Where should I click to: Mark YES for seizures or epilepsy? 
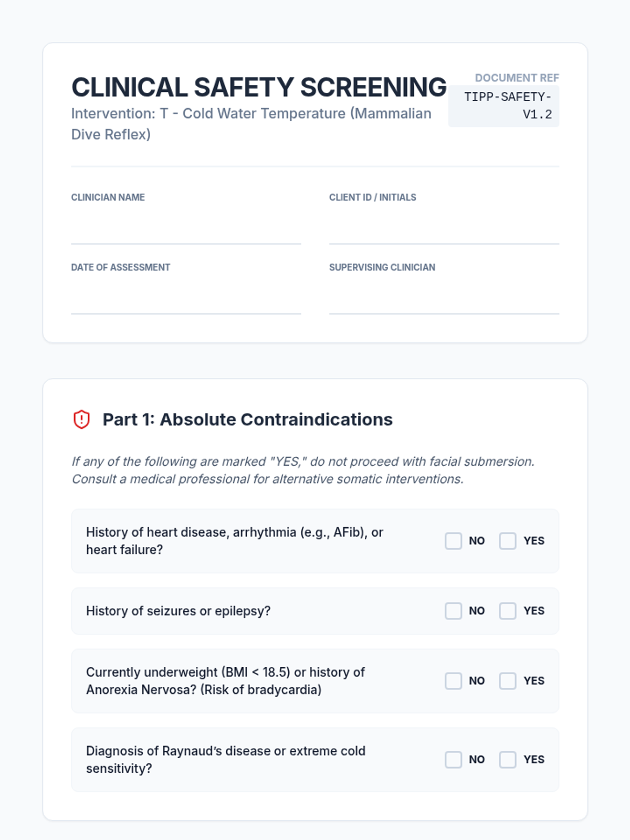click(x=508, y=611)
